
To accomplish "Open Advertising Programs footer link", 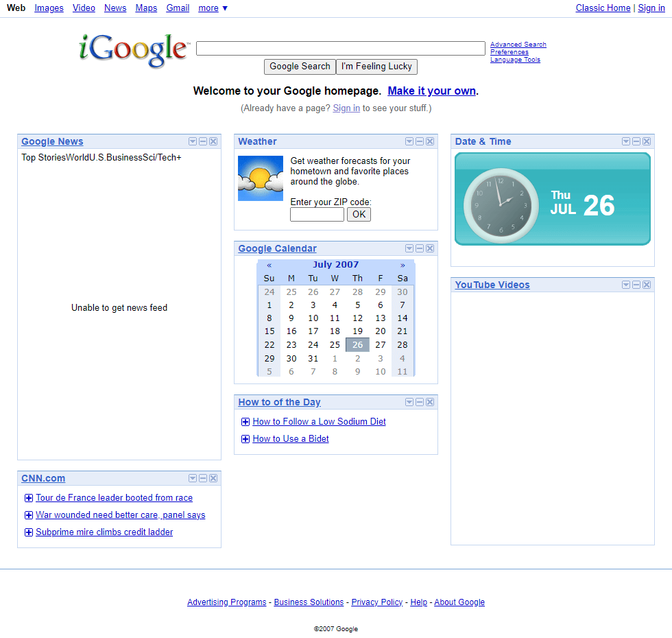I will [227, 602].
